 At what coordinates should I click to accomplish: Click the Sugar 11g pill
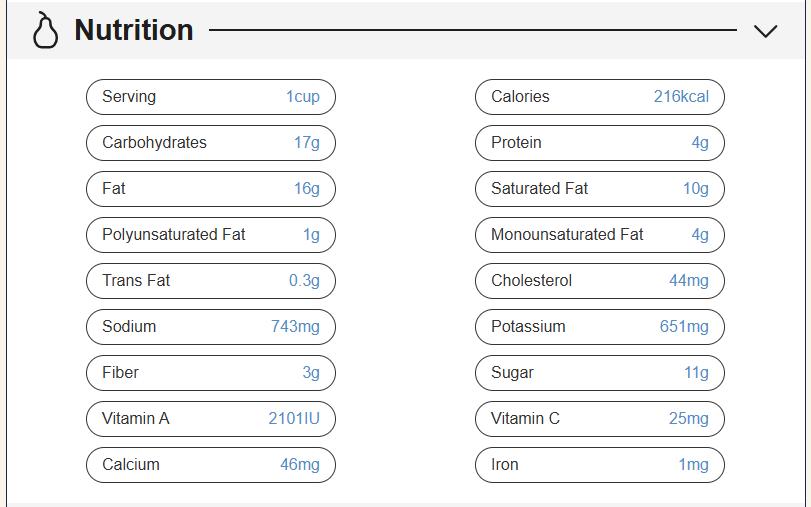tap(599, 373)
